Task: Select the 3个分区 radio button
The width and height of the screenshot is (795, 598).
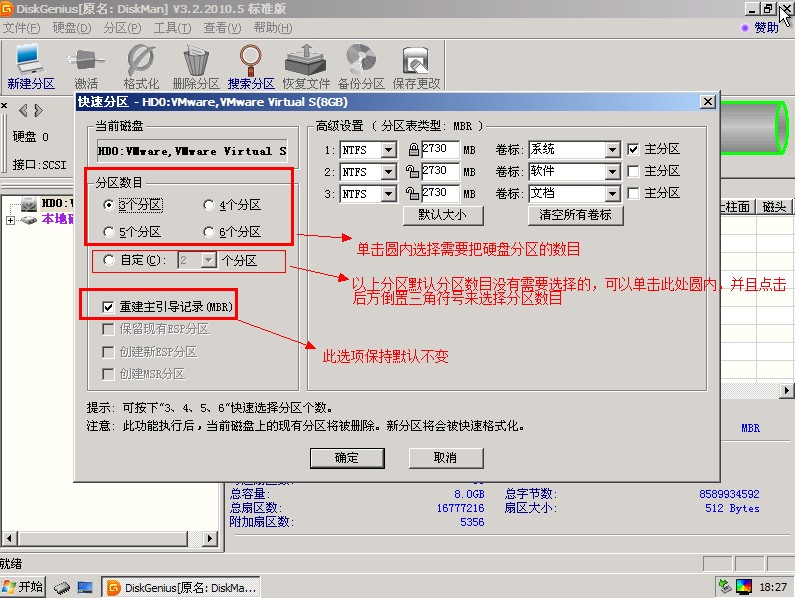Action: point(108,205)
